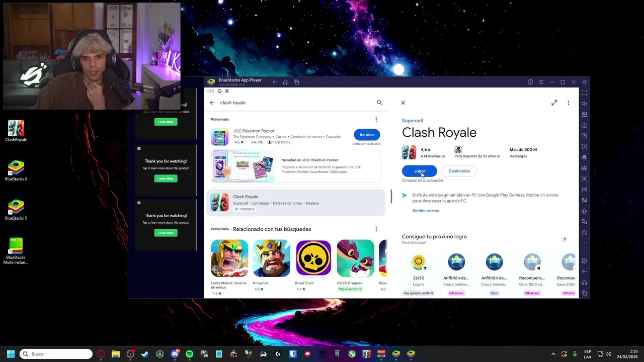This screenshot has height=362, width=644.
Task: Click the top Learn More ad button
Action: tap(166, 122)
